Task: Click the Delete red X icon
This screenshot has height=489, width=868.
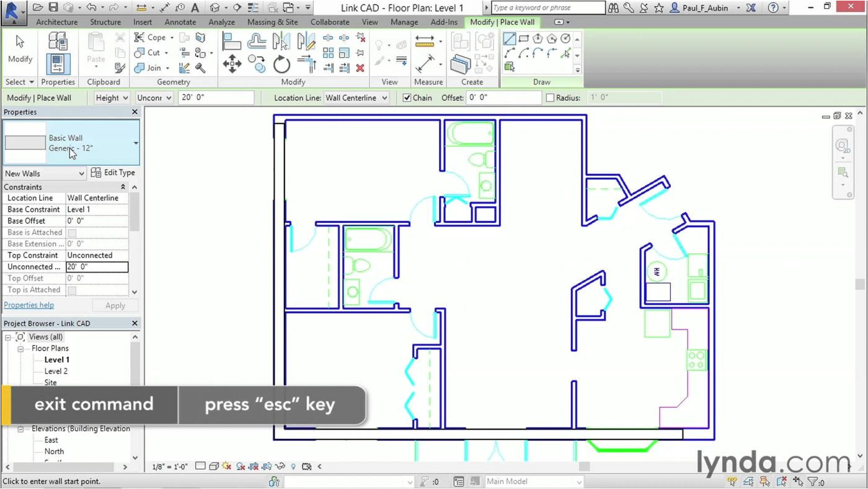Action: pyautogui.click(x=360, y=68)
